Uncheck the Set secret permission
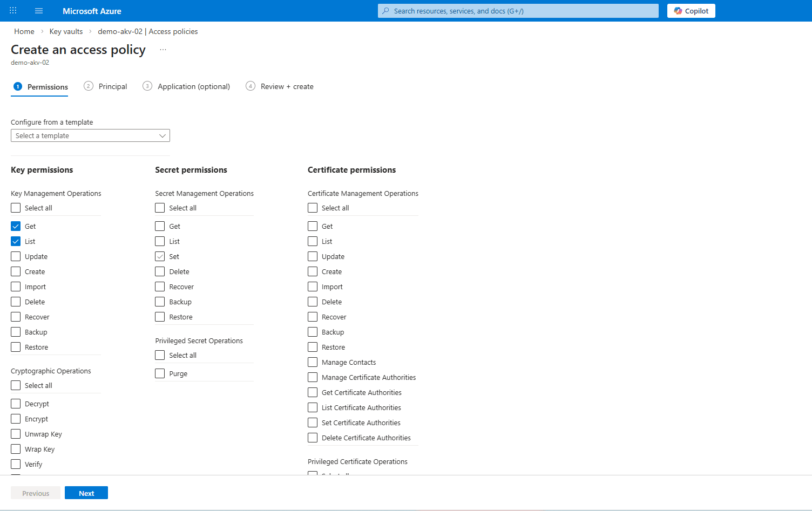Viewport: 812px width, 511px height. pos(160,256)
